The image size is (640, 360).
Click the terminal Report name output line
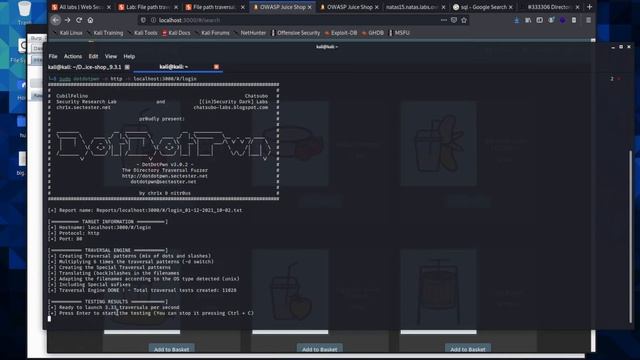(x=145, y=210)
